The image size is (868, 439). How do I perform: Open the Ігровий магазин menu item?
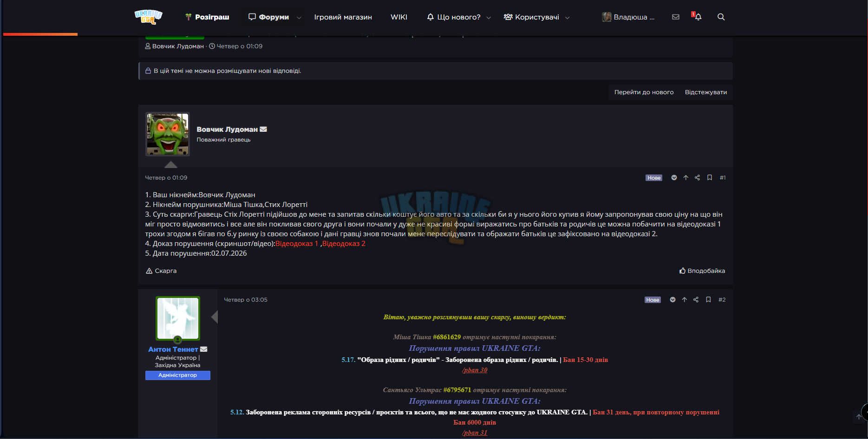click(x=343, y=17)
